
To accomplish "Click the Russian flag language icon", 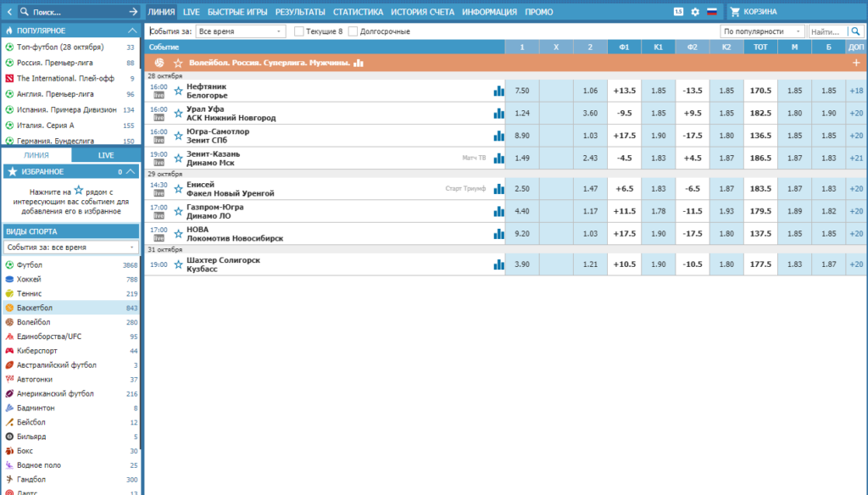I will (712, 12).
